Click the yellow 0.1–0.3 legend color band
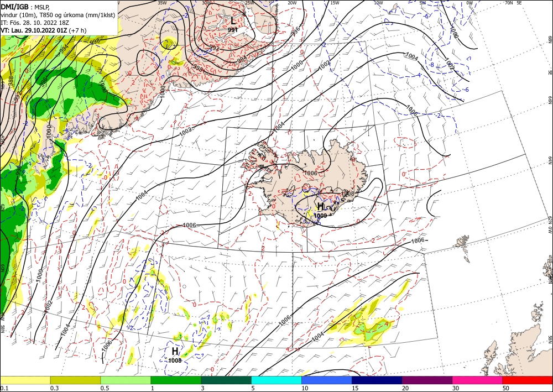Viewport: 553px width, 392px height. coord(25,380)
